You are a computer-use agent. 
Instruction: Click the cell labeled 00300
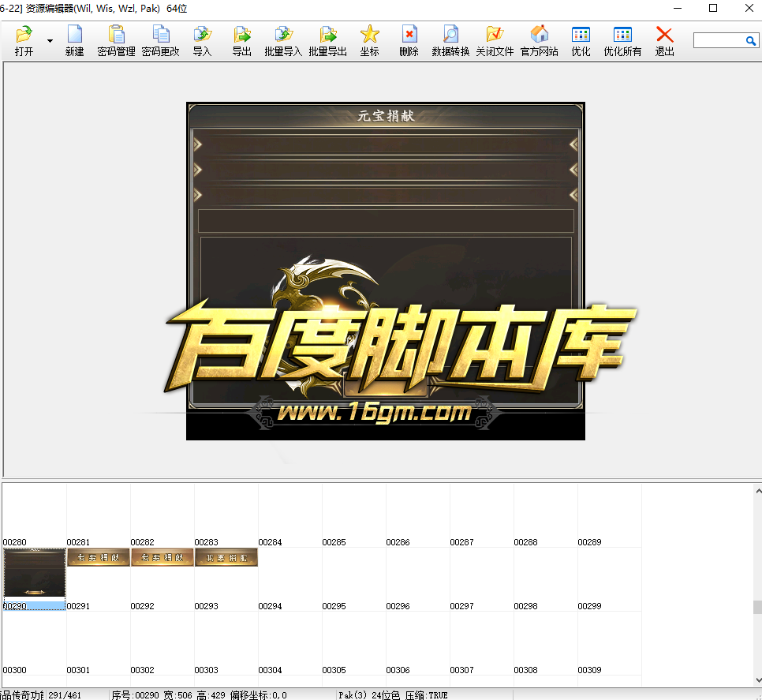coord(35,643)
